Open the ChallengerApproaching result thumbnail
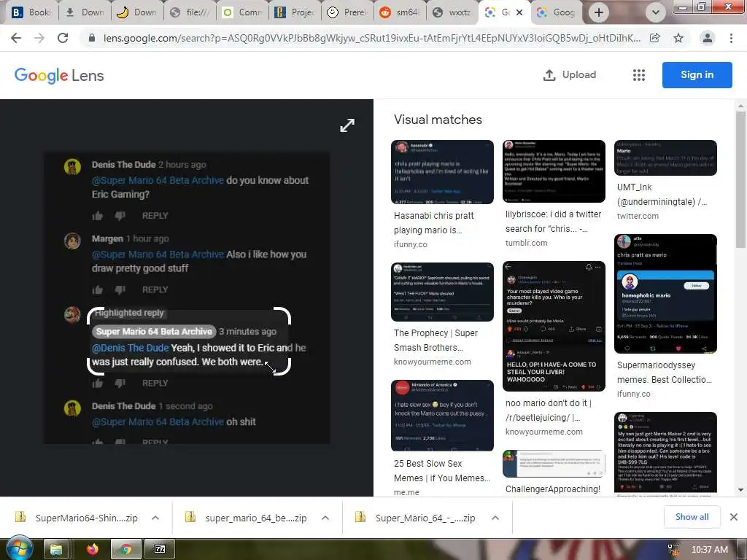Viewport: 747px width, 560px height. tap(554, 463)
